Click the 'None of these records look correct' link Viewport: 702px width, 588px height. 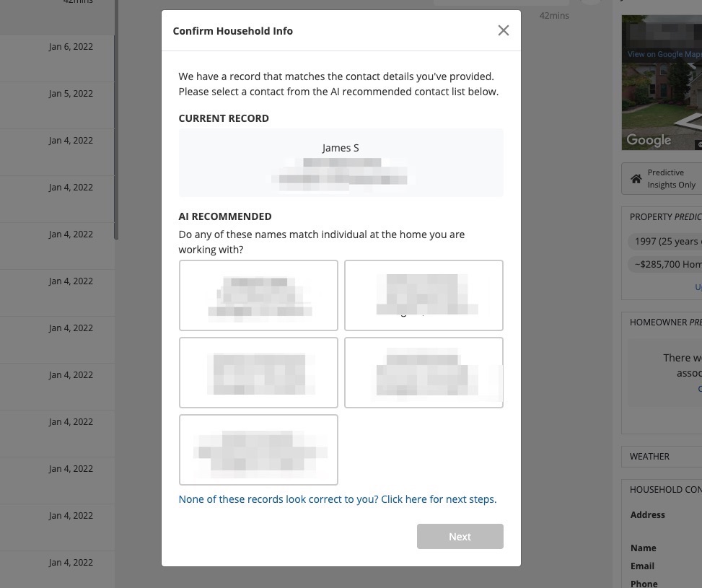[337, 499]
